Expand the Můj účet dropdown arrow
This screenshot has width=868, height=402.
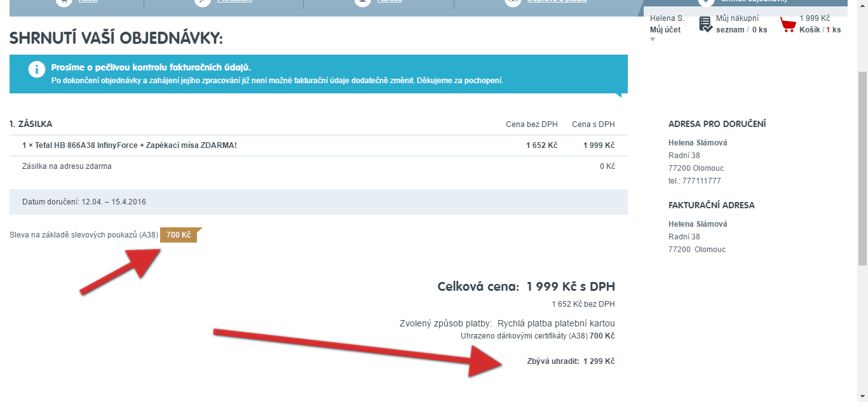pyautogui.click(x=652, y=39)
